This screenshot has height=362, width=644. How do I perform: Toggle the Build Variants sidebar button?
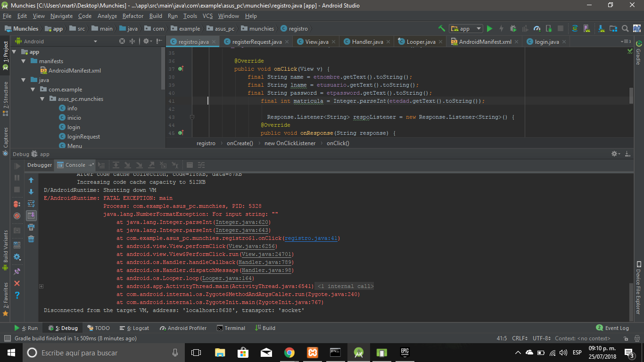6,250
